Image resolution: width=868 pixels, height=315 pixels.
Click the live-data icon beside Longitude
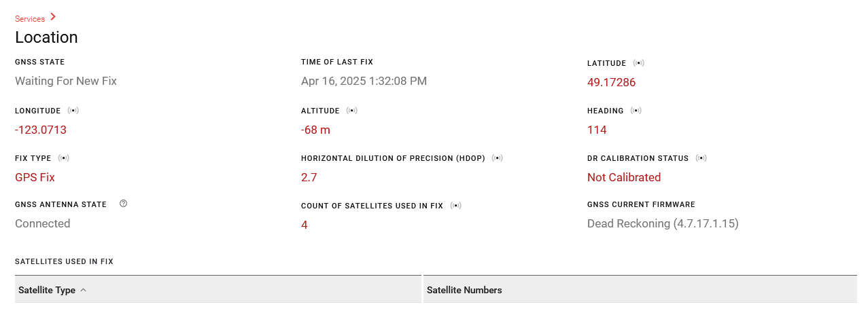(73, 111)
